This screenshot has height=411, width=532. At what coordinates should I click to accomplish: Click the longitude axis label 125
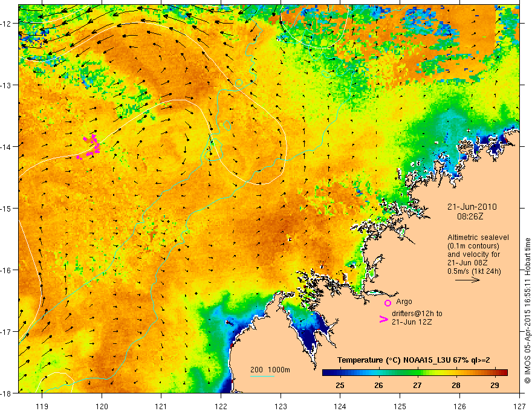[x=400, y=406]
